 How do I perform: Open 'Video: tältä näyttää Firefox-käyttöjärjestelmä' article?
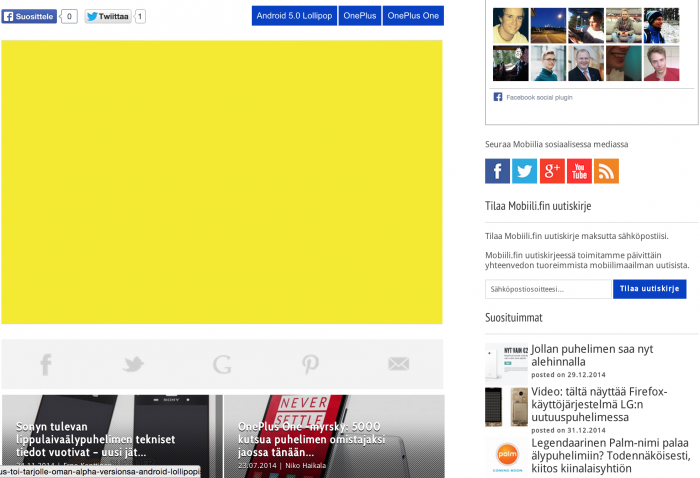point(599,404)
